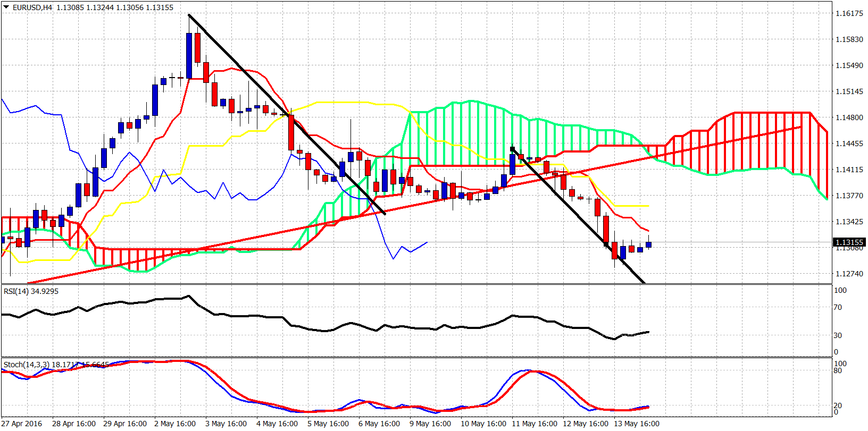The image size is (868, 431).
Task: Click the 1.14115 price scale value
Action: [x=849, y=170]
